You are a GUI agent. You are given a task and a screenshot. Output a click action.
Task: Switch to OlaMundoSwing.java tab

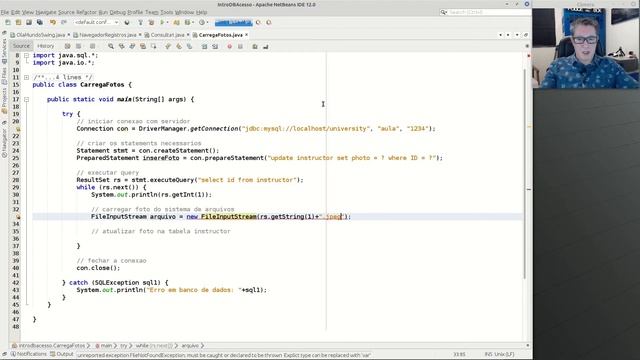pyautogui.click(x=40, y=35)
